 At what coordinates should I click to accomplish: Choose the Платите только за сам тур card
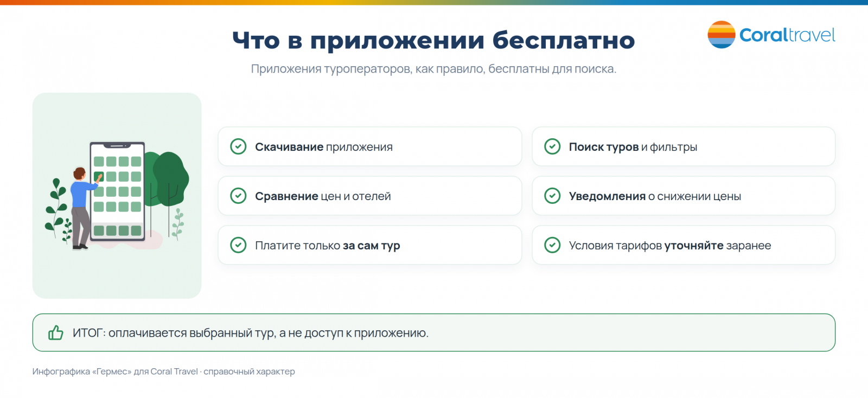click(370, 245)
